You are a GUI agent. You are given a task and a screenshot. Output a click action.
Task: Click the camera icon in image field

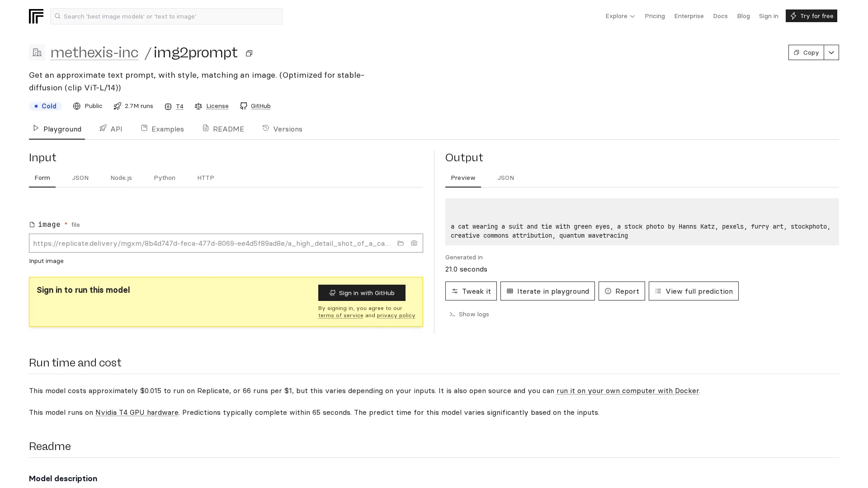pyautogui.click(x=414, y=243)
